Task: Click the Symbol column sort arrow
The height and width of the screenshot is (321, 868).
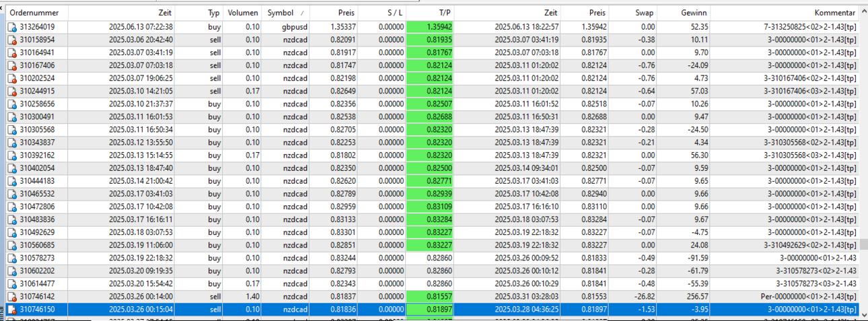Action: coord(302,13)
